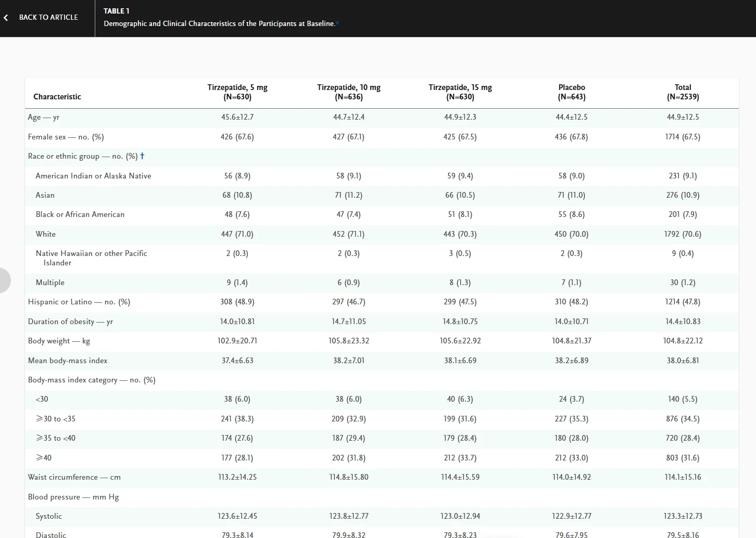Image resolution: width=756 pixels, height=538 pixels.
Task: Open the asterisk footnote after the table title
Action: pos(337,23)
